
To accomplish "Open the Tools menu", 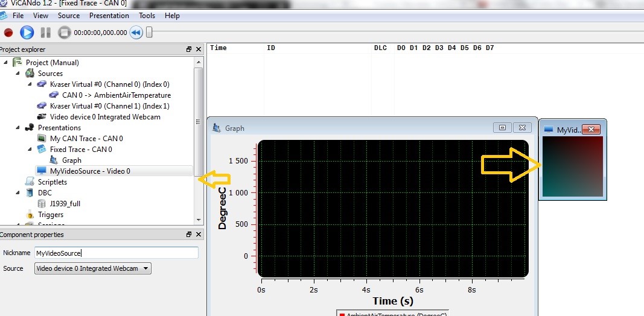I will point(147,16).
